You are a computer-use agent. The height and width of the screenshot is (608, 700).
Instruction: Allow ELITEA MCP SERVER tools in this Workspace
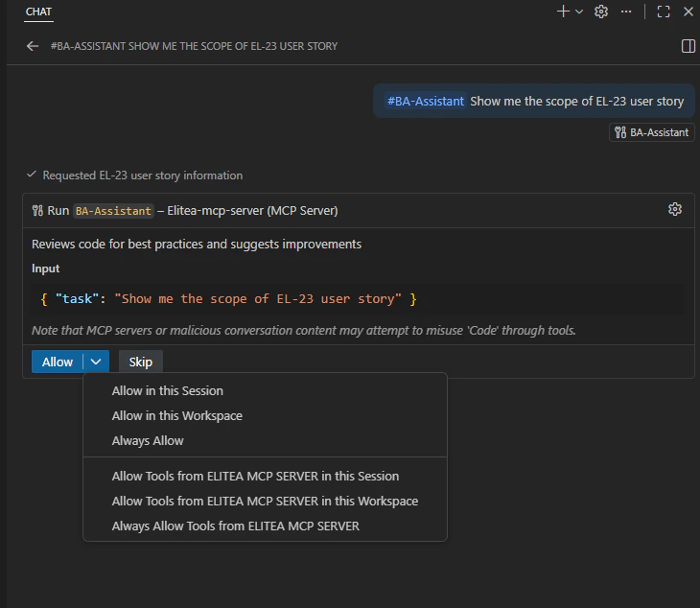[266, 502]
